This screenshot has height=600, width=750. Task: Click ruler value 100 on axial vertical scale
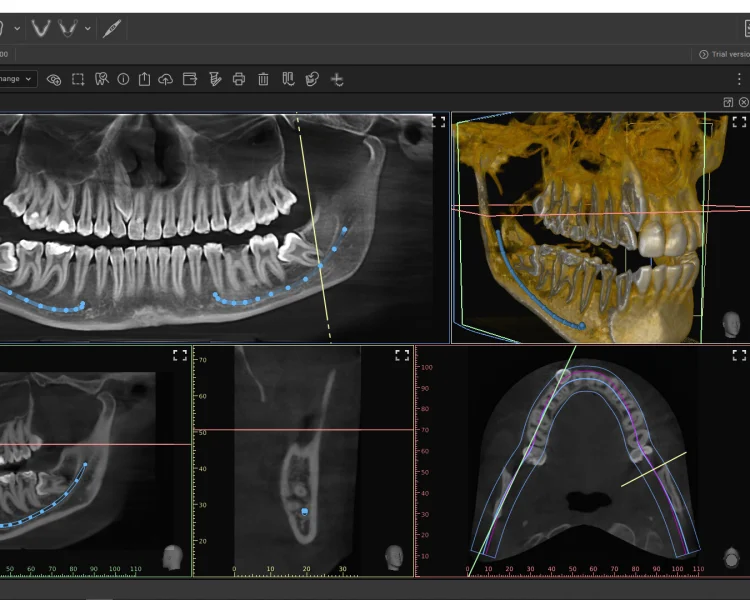click(427, 367)
